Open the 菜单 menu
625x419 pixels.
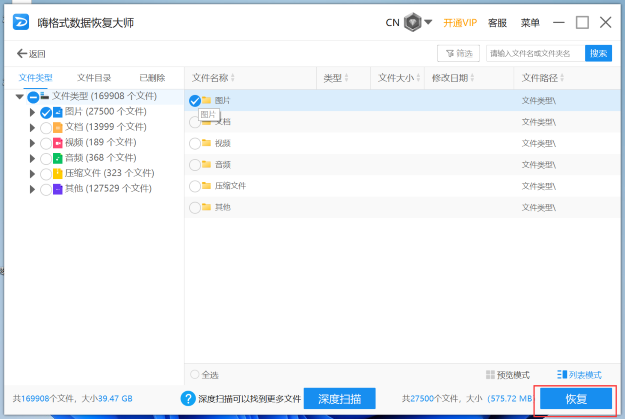click(530, 23)
